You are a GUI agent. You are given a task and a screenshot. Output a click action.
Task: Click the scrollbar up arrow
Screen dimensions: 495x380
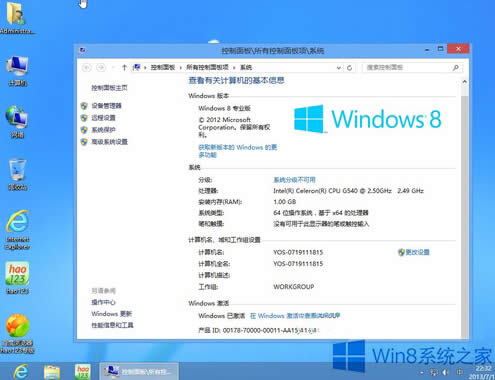(465, 82)
